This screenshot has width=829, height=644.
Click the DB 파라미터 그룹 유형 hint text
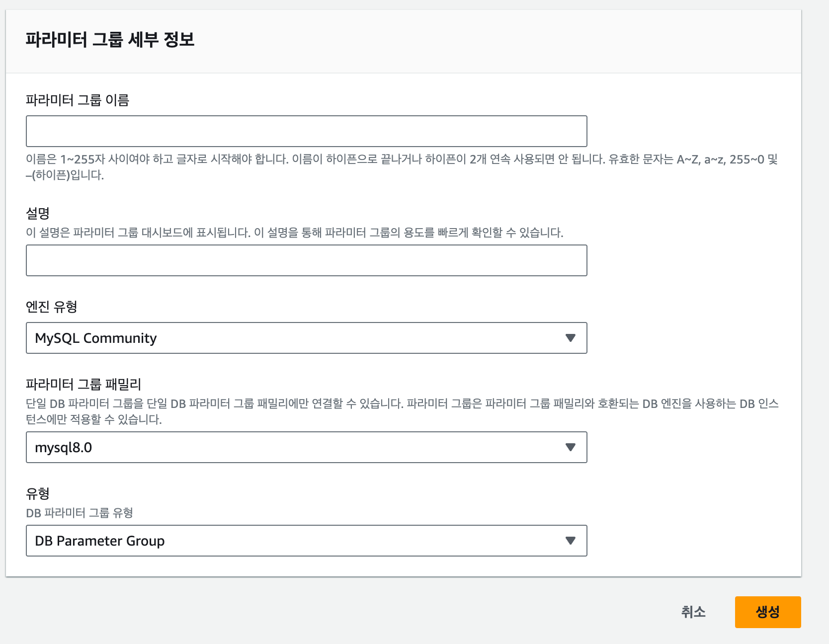click(x=80, y=513)
